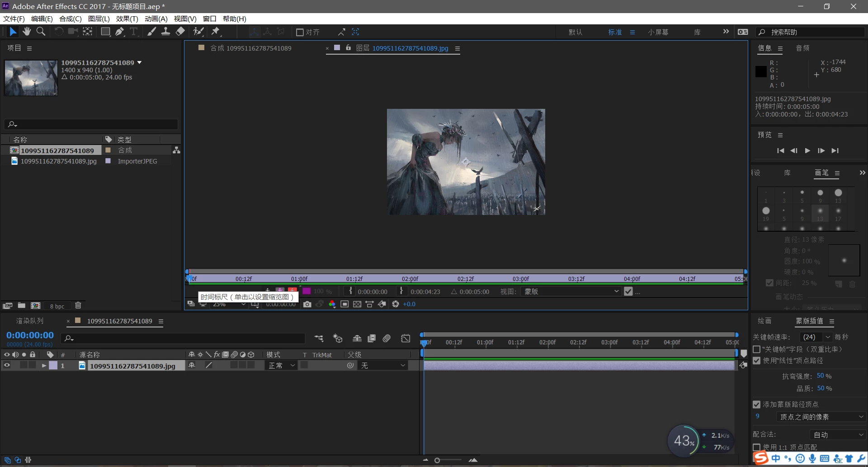Select the Hand tool
The height and width of the screenshot is (467, 868).
coord(27,32)
